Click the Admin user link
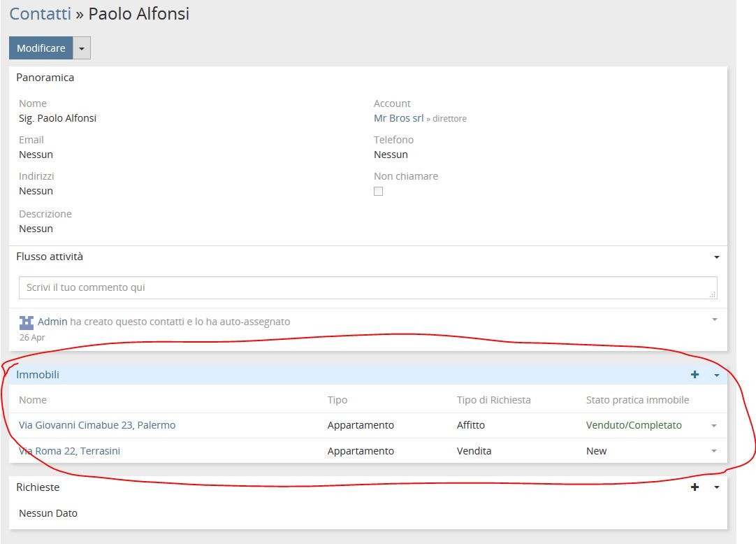Screen dimensions: 756x544 (52, 322)
